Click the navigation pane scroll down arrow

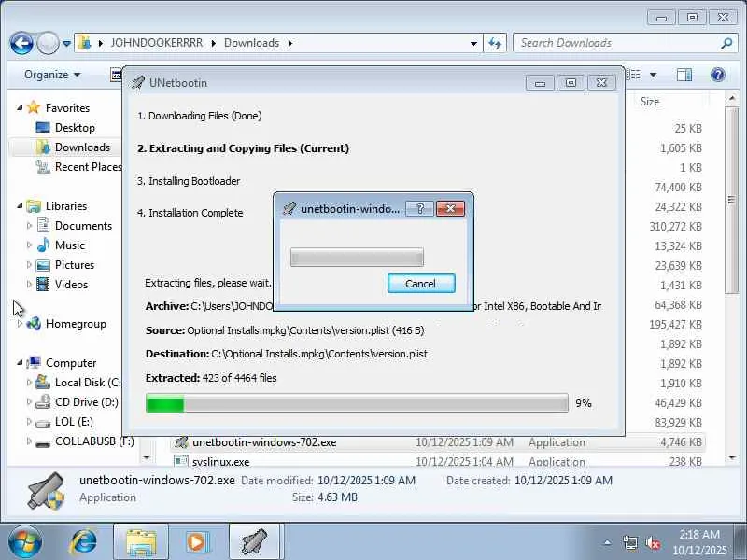(x=147, y=458)
